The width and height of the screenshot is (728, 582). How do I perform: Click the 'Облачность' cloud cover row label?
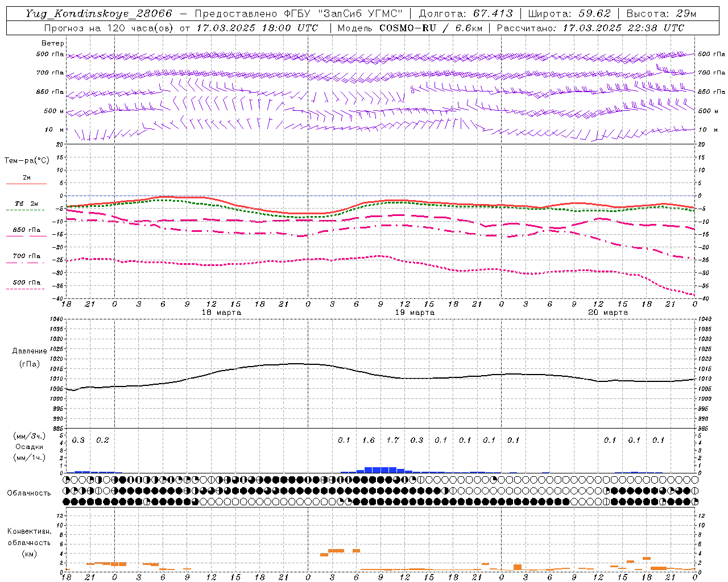(29, 493)
